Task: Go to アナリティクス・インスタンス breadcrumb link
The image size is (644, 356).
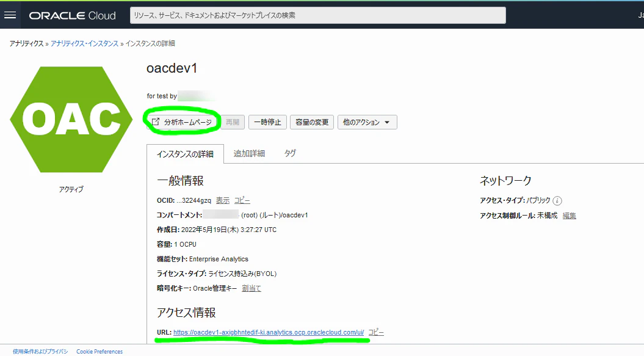Action: tap(84, 43)
